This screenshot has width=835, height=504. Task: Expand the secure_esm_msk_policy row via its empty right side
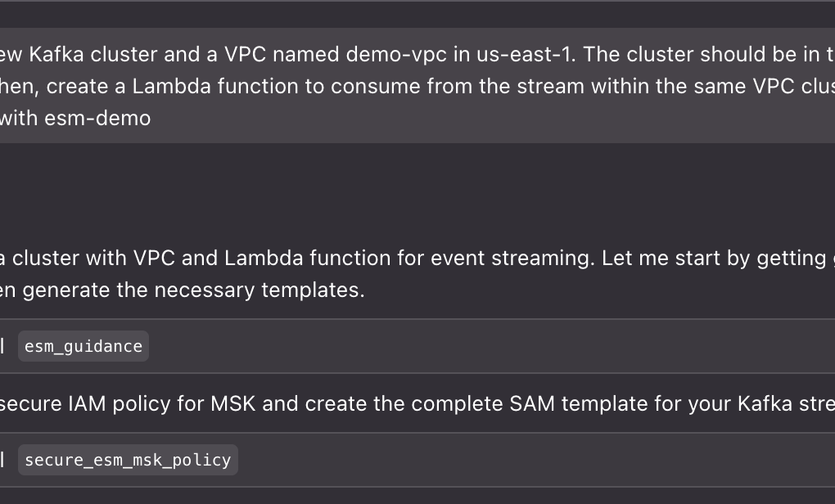[x=532, y=460]
